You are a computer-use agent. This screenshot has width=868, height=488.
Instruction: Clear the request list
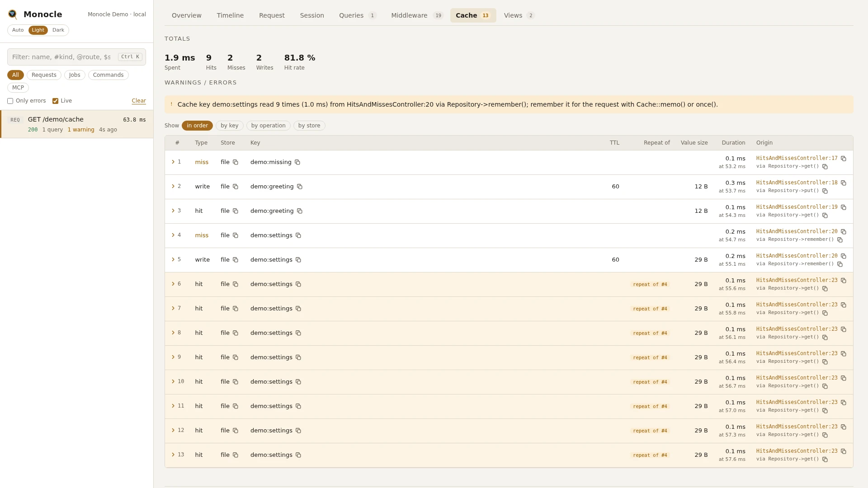(139, 101)
